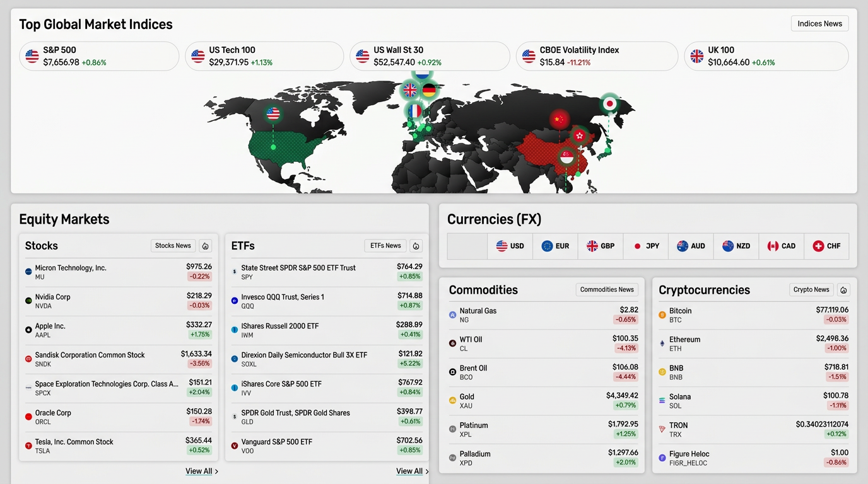Click the Sandisk Corporation Common Stock row
Image resolution: width=868 pixels, height=484 pixels.
click(x=119, y=359)
